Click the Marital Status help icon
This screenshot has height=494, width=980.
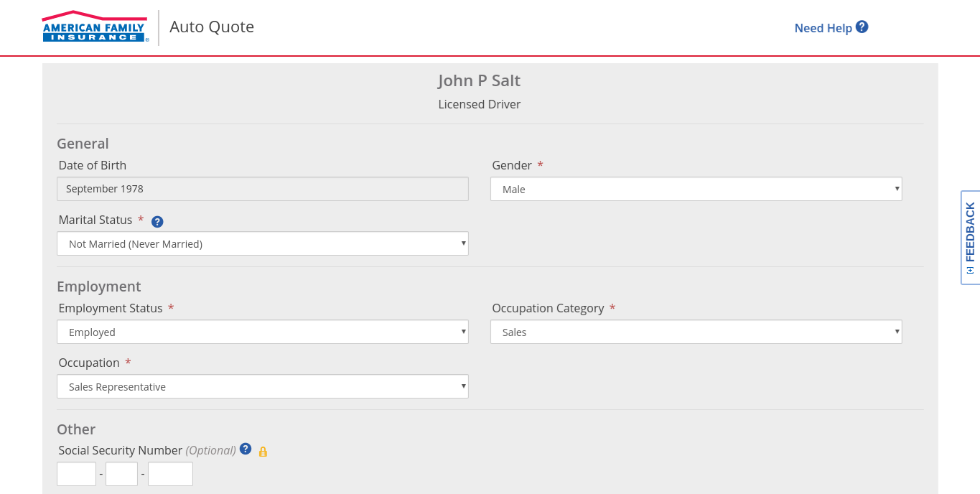157,222
